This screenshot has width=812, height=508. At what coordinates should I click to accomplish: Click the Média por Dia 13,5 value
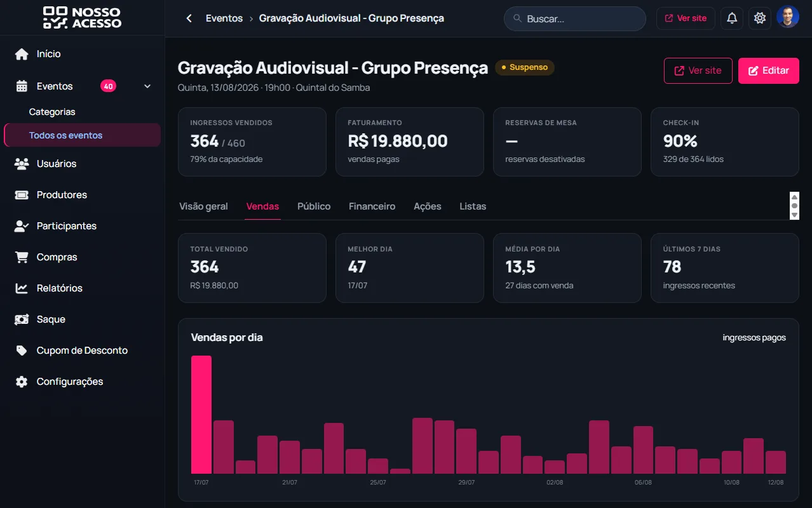[x=520, y=267]
